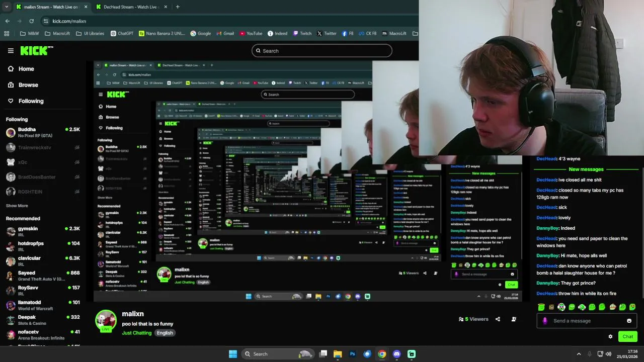
Task: Open the Google bookmark
Action: pos(200,34)
